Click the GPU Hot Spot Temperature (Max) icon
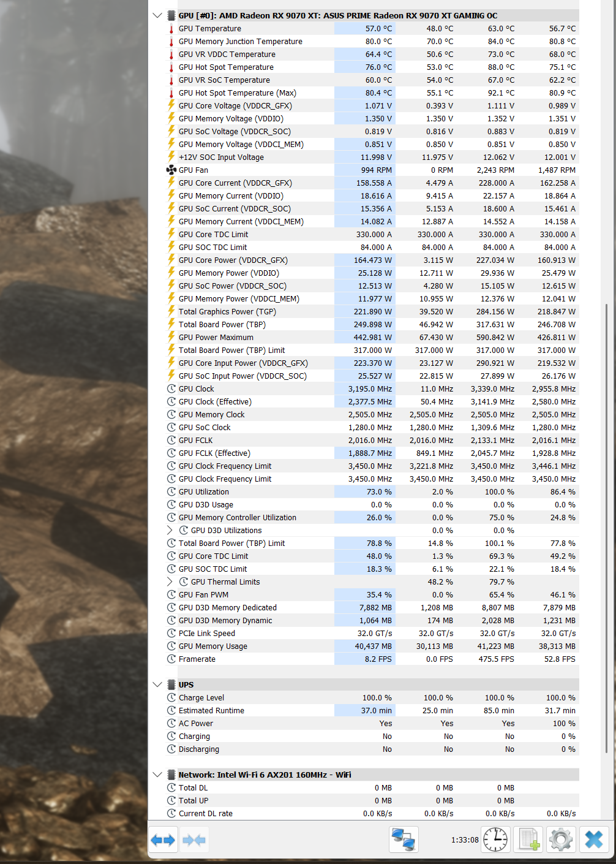Viewport: 616px width, 864px height. pos(171,93)
